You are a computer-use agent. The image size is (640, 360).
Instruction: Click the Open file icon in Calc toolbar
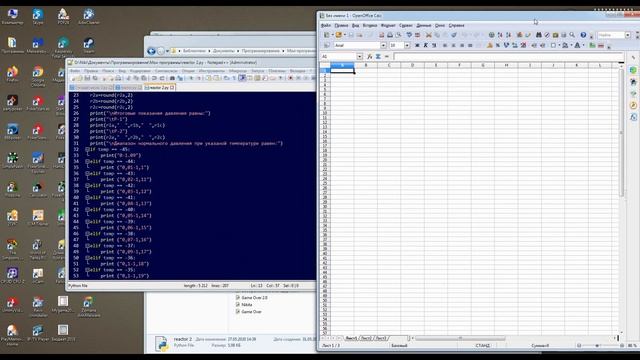click(338, 35)
